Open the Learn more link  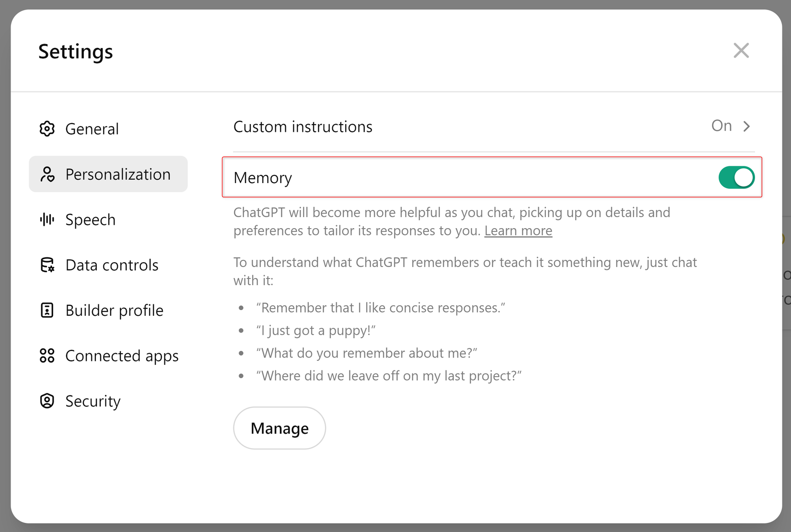pyautogui.click(x=518, y=231)
